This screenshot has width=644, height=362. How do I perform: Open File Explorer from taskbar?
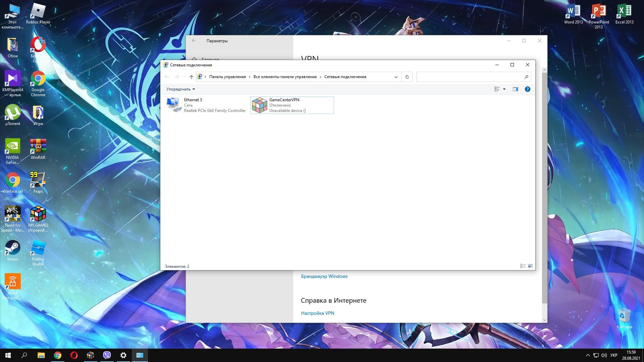coord(41,355)
